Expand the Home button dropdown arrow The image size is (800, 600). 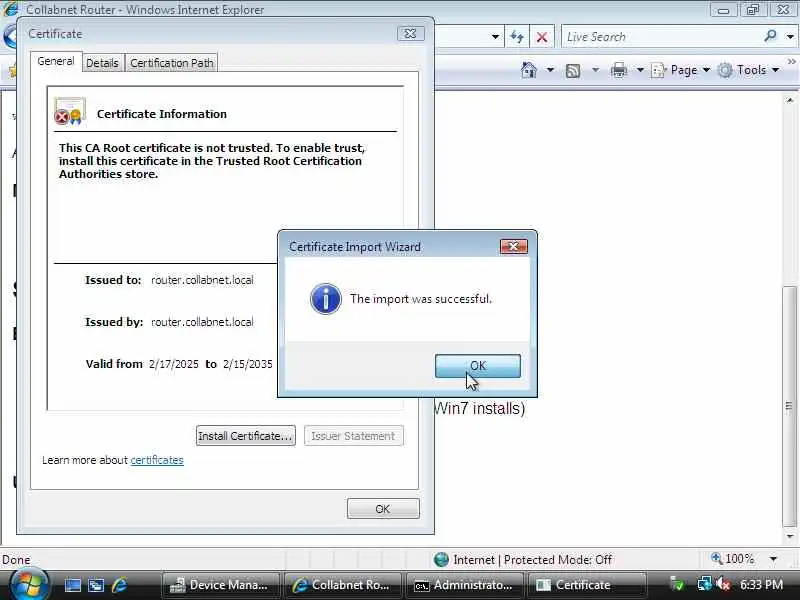click(550, 69)
